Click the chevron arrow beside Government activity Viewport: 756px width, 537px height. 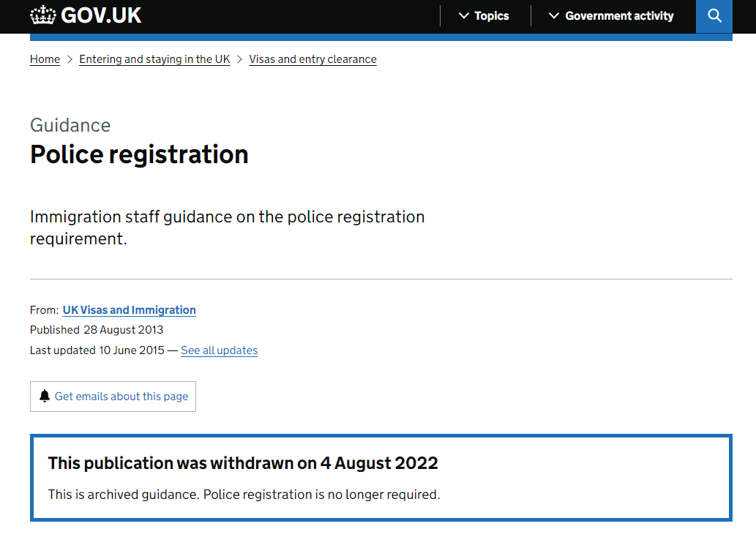[553, 15]
